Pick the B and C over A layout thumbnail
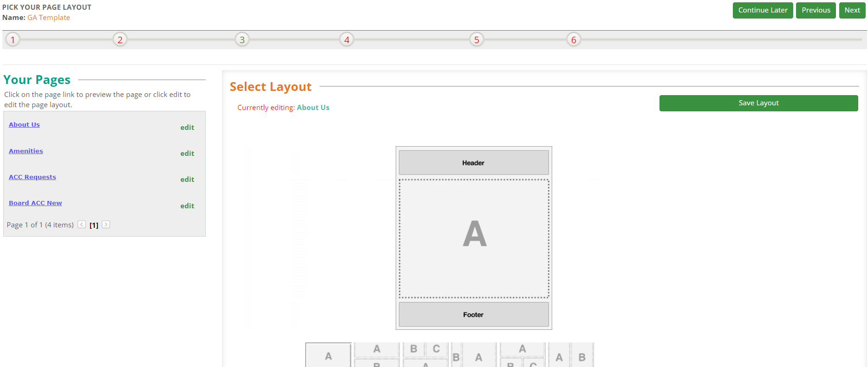Viewport: 868px width, 367px height. click(425, 355)
